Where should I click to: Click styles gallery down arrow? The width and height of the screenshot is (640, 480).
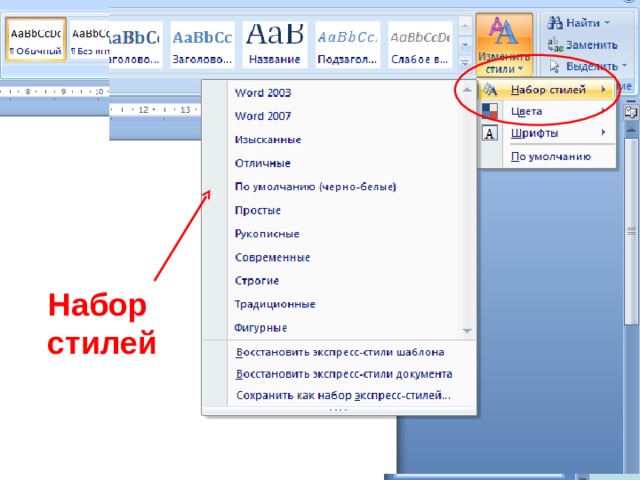pyautogui.click(x=465, y=44)
